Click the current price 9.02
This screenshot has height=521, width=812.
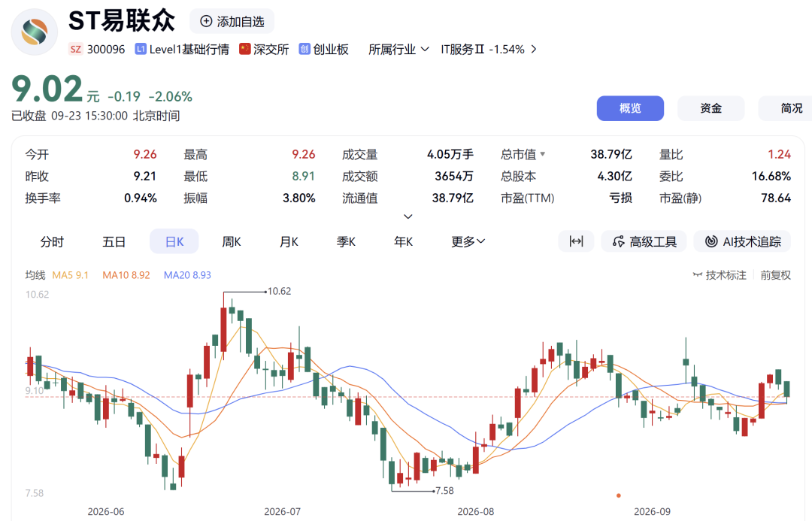tap(47, 89)
